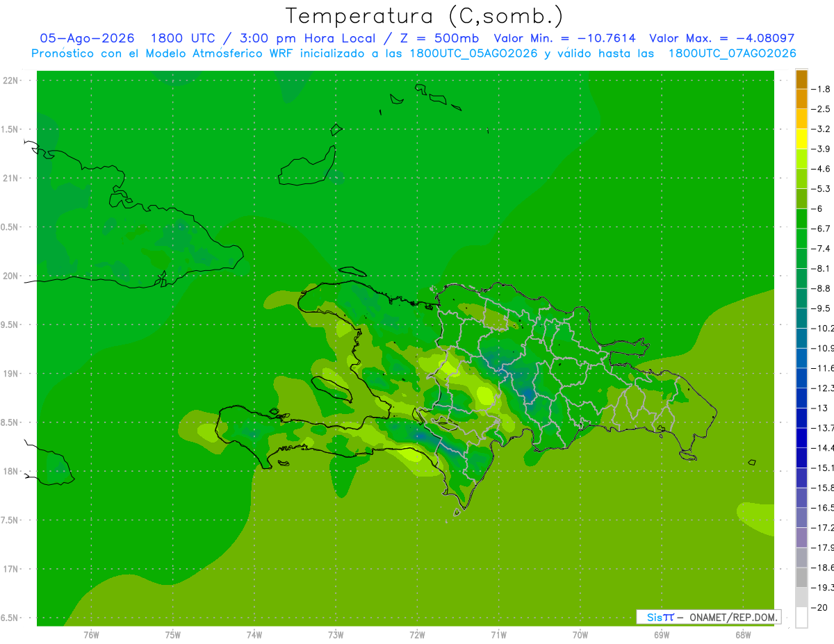Viewport: 834px width, 644px height.
Task: Click the '-4.6' legend value
Action: (820, 169)
